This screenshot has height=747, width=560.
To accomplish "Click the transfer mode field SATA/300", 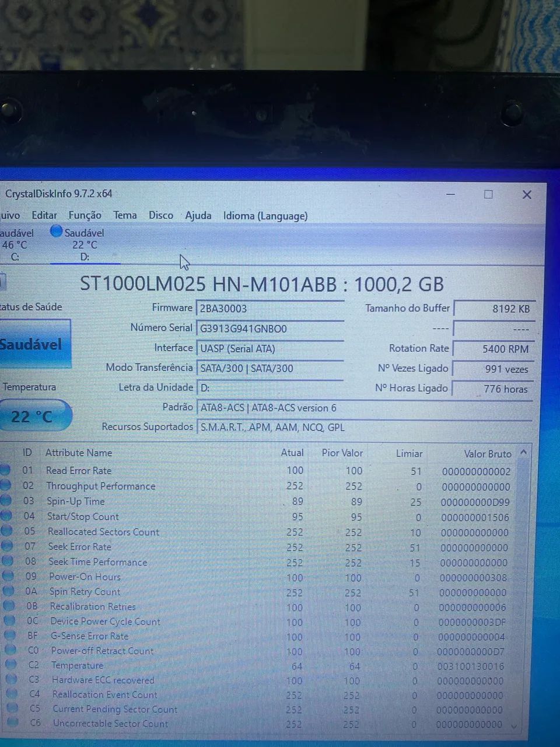I will point(269,368).
